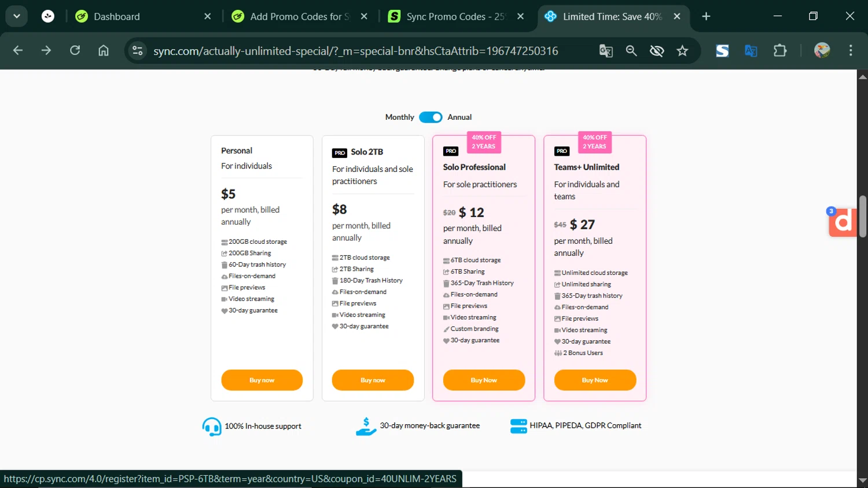Click the headset In-house support icon
Image resolution: width=868 pixels, height=488 pixels.
coord(212,427)
